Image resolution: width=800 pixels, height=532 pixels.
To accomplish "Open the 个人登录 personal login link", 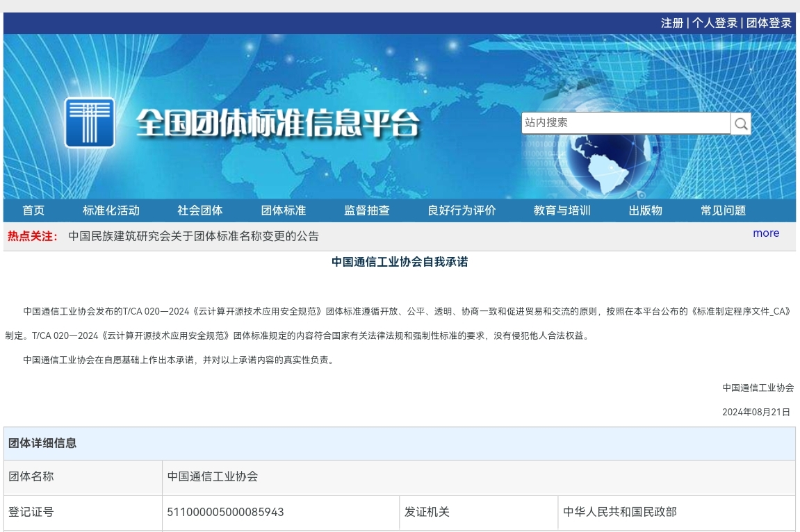I will pyautogui.click(x=715, y=23).
